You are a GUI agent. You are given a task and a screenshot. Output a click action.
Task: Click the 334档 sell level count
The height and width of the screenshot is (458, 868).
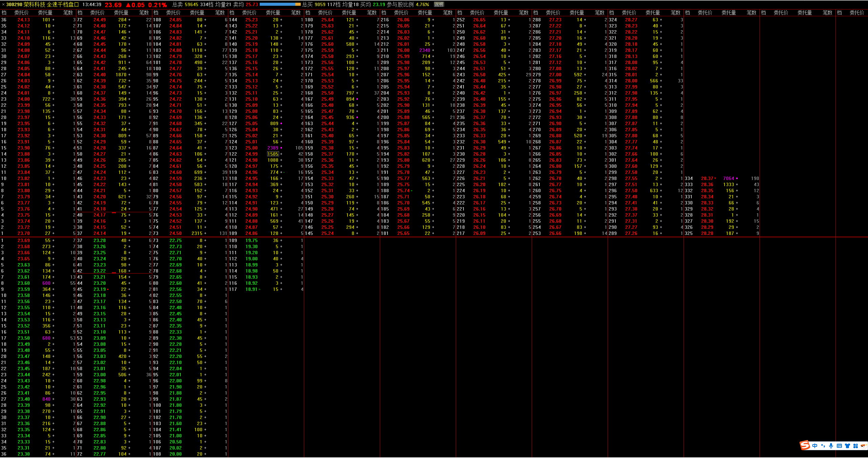pyautogui.click(x=207, y=4)
